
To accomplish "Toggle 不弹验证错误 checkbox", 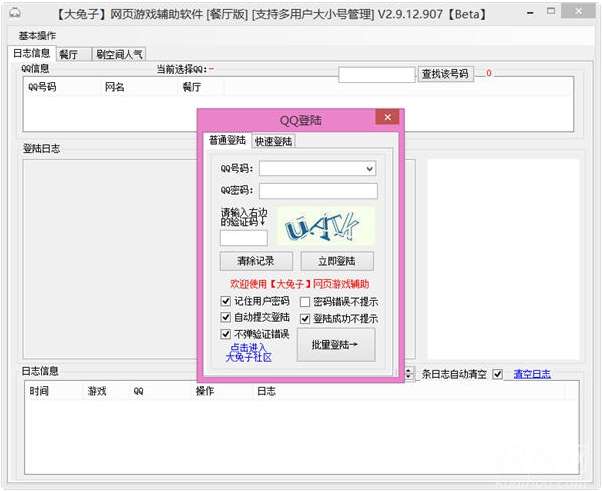I will 226,334.
